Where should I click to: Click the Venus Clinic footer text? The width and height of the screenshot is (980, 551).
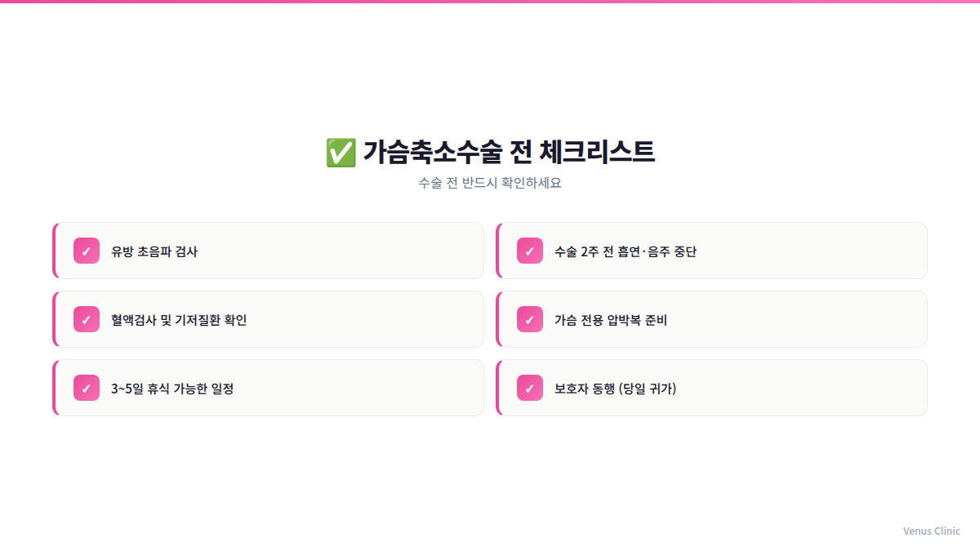(931, 531)
